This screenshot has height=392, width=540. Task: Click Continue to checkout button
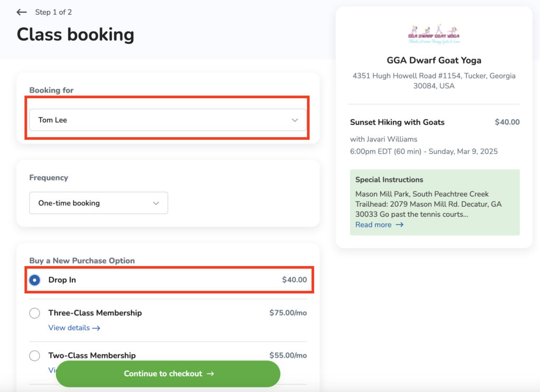168,374
